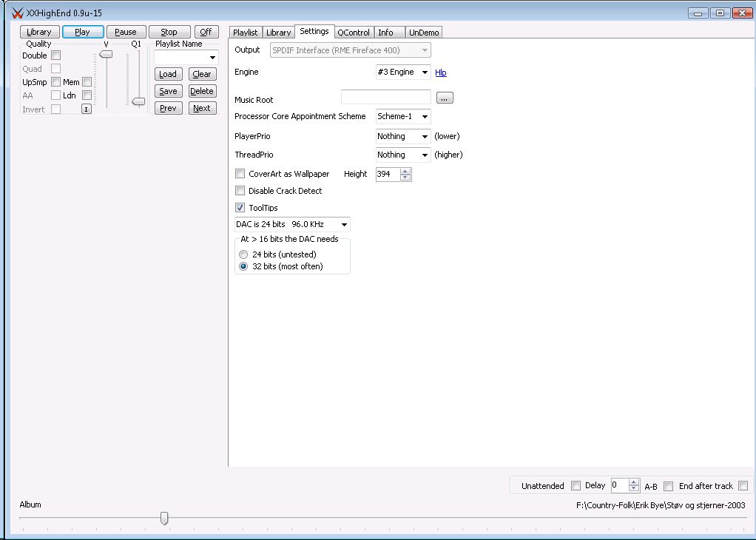Click the Library button at top left
Screen dimensions: 756x540
click(x=39, y=32)
